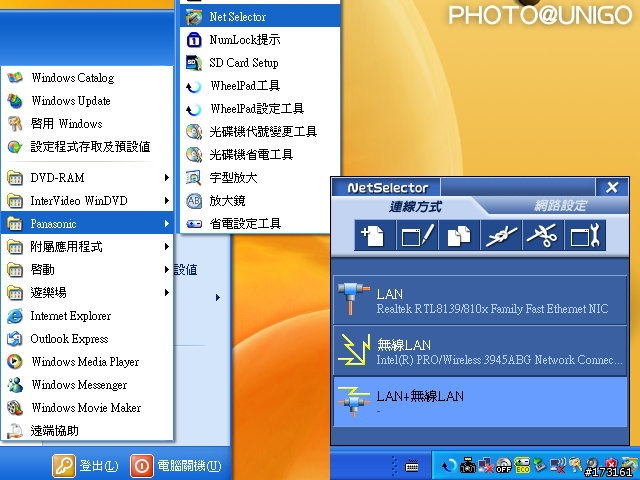Launch Outlook Express
Image resolution: width=640 pixels, height=480 pixels.
coord(87,339)
